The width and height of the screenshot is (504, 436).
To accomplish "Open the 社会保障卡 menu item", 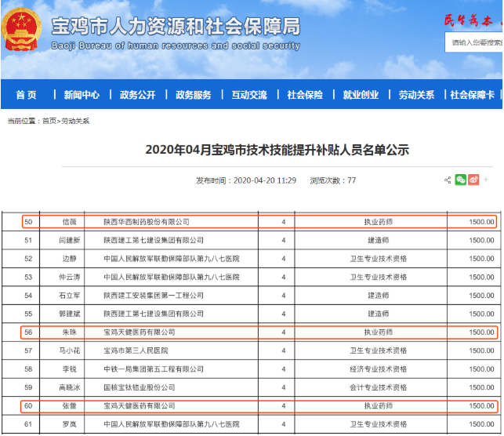I will coord(472,95).
